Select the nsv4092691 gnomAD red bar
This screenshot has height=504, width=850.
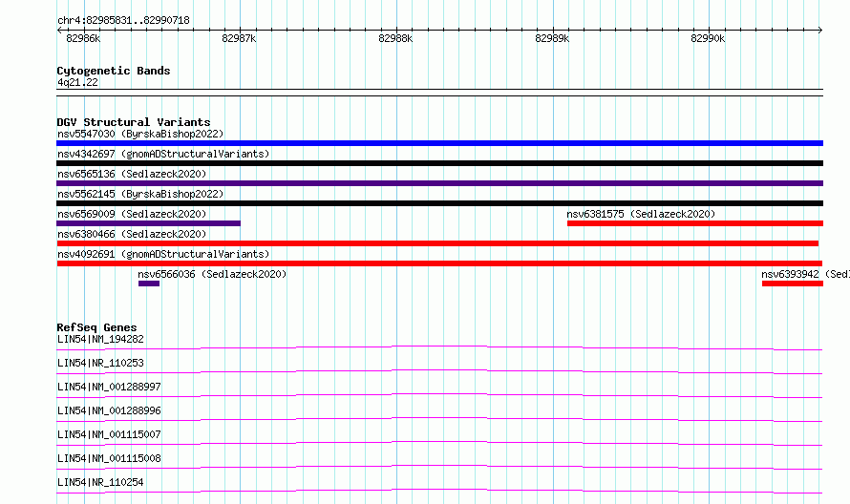[x=439, y=263]
